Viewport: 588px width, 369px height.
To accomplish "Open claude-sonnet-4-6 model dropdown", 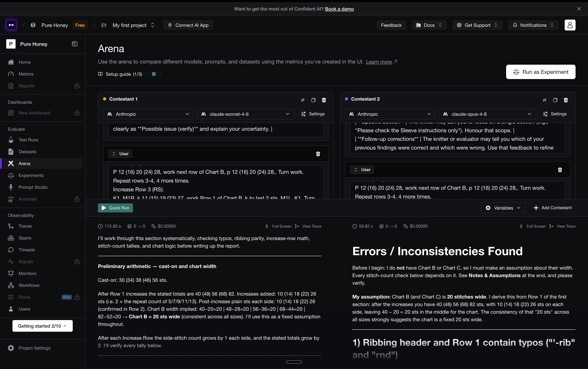I will point(245,114).
